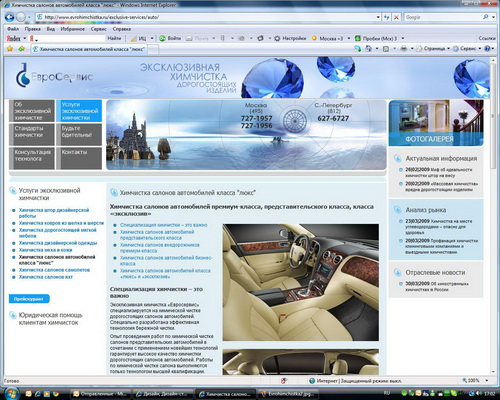500x400 pixels.
Task: Open a new blank tab
Action: click(x=153, y=49)
